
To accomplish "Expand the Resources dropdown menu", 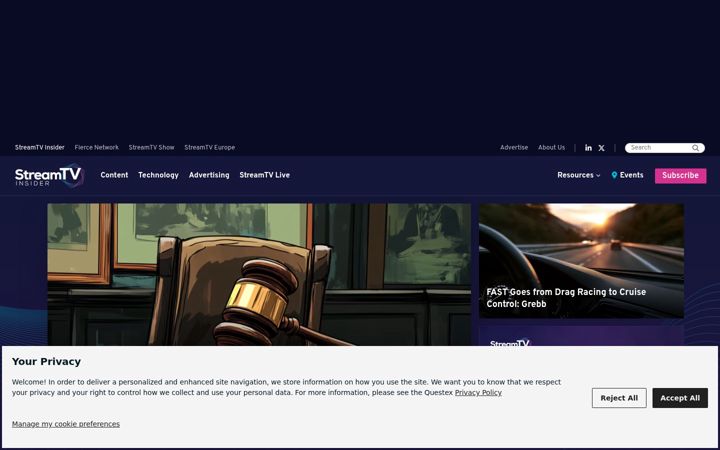I will point(579,175).
